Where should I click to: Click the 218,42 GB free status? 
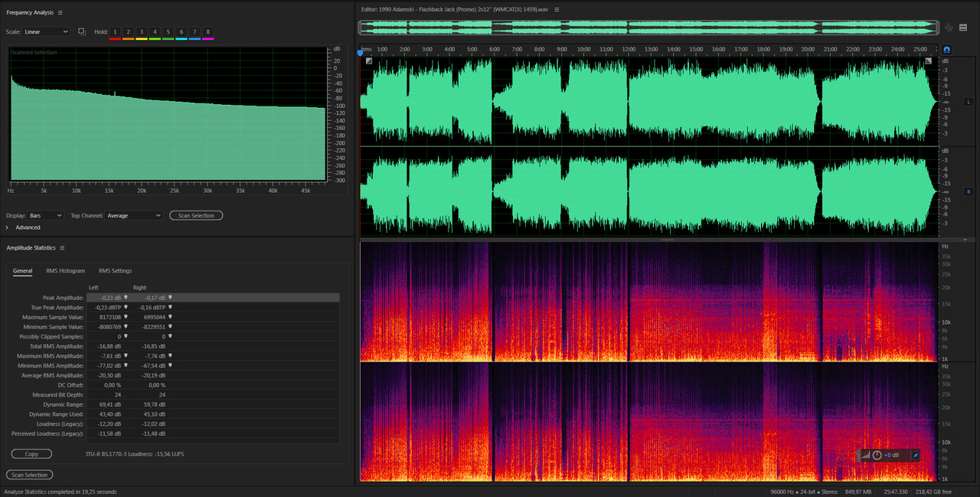[x=935, y=492]
